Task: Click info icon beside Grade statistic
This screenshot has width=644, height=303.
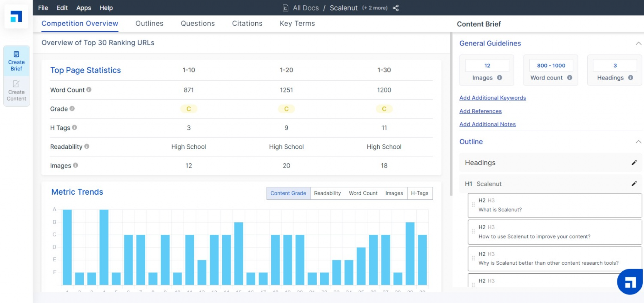Action: click(x=72, y=109)
